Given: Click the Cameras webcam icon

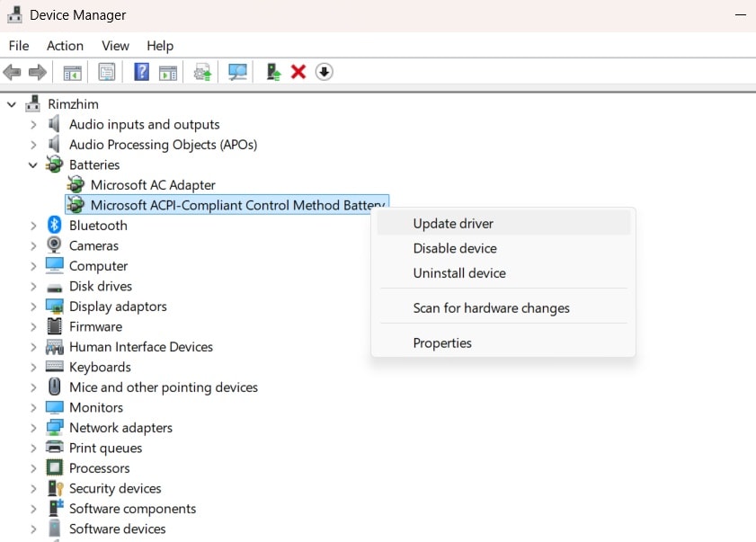Looking at the screenshot, I should 55,245.
